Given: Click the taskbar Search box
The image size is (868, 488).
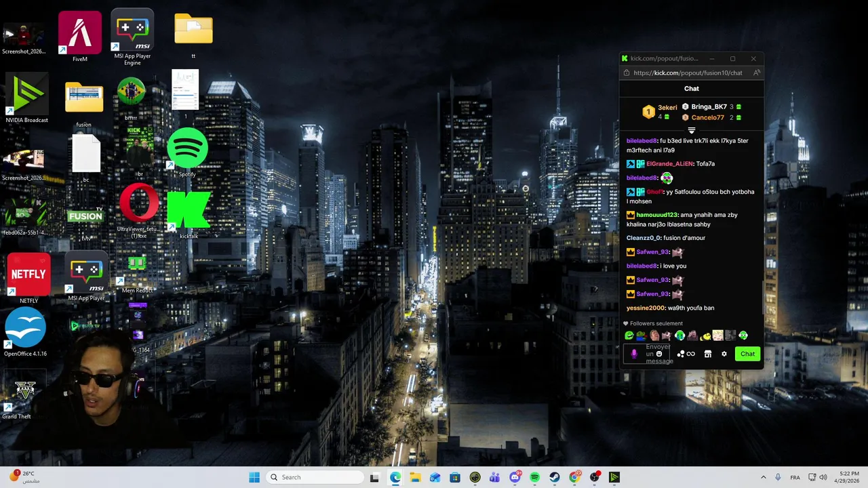Looking at the screenshot, I should (x=315, y=477).
